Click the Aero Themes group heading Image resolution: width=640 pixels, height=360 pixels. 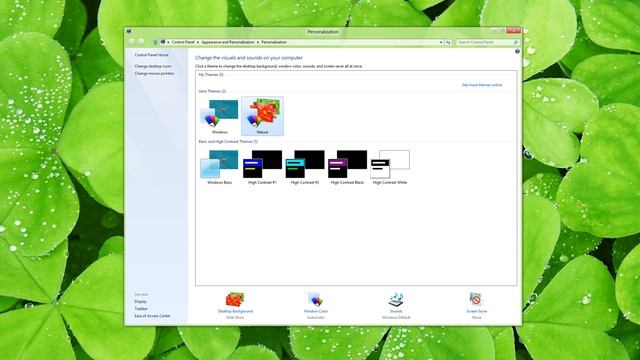212,91
